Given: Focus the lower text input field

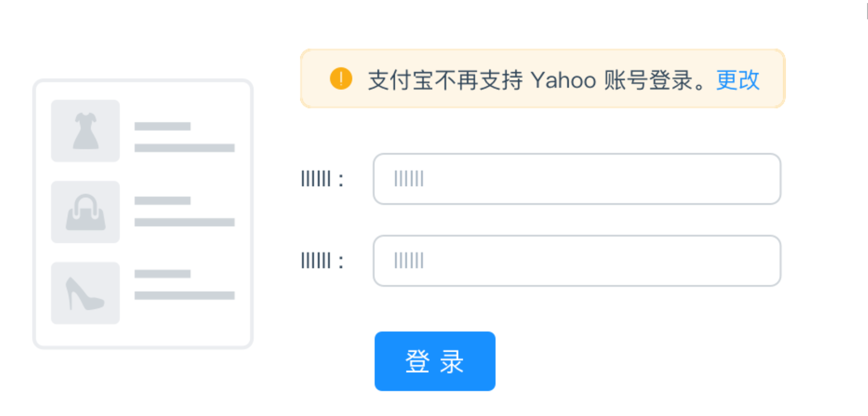Looking at the screenshot, I should tap(577, 261).
